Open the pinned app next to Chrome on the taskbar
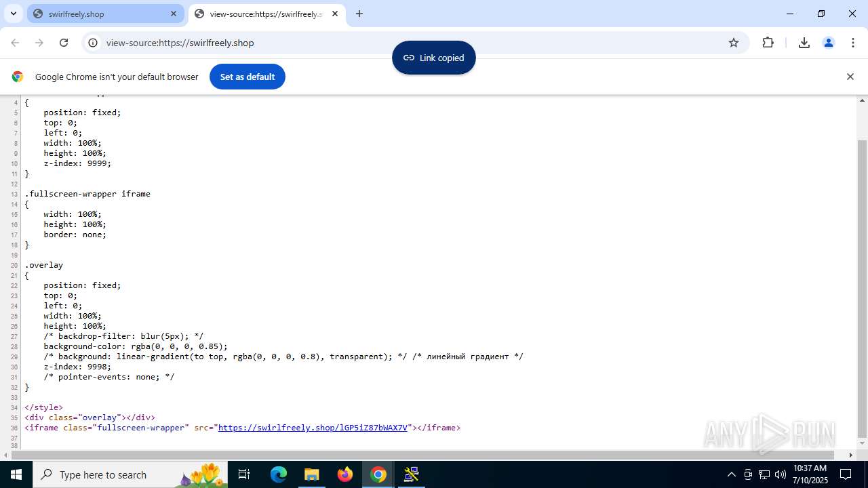 412,474
